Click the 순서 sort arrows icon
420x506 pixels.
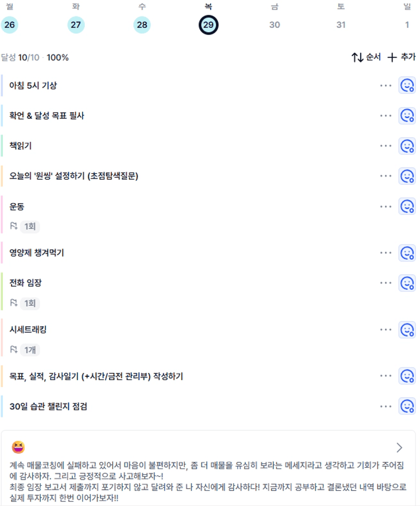click(358, 57)
